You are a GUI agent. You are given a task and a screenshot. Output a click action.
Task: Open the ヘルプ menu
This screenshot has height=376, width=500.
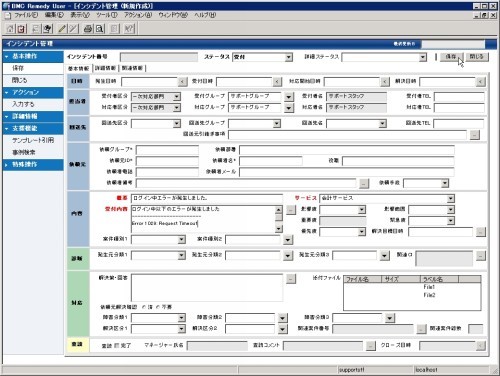(x=205, y=15)
